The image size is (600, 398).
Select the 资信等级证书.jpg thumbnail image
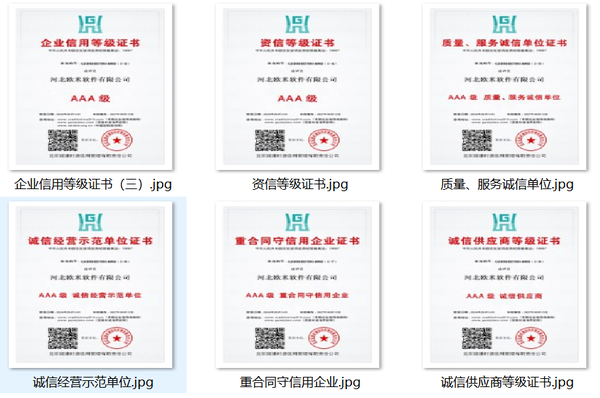(x=298, y=87)
